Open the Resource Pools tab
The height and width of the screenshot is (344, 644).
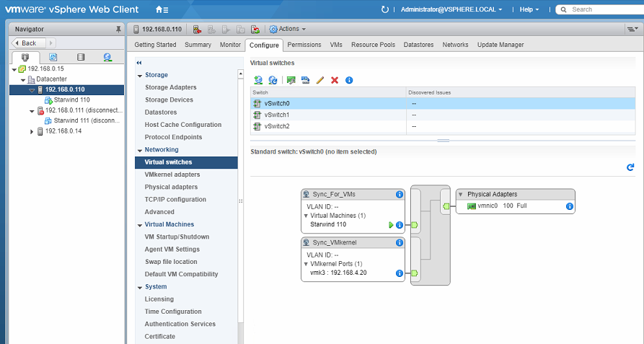coord(373,45)
